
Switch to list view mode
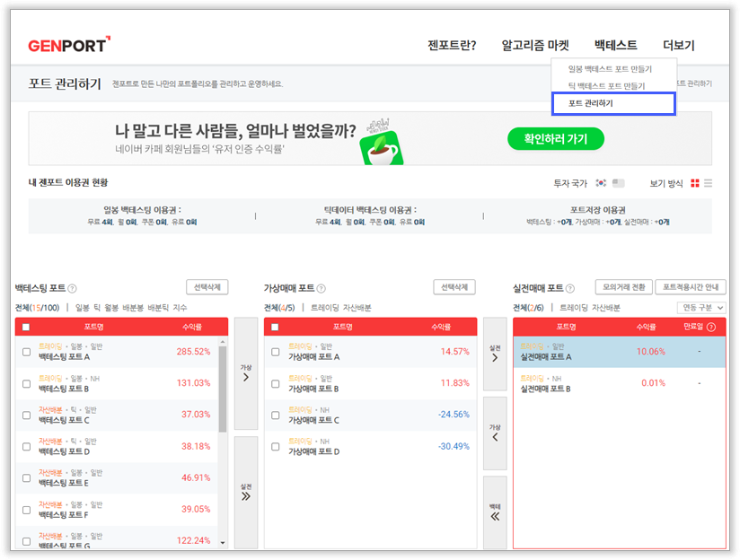708,183
